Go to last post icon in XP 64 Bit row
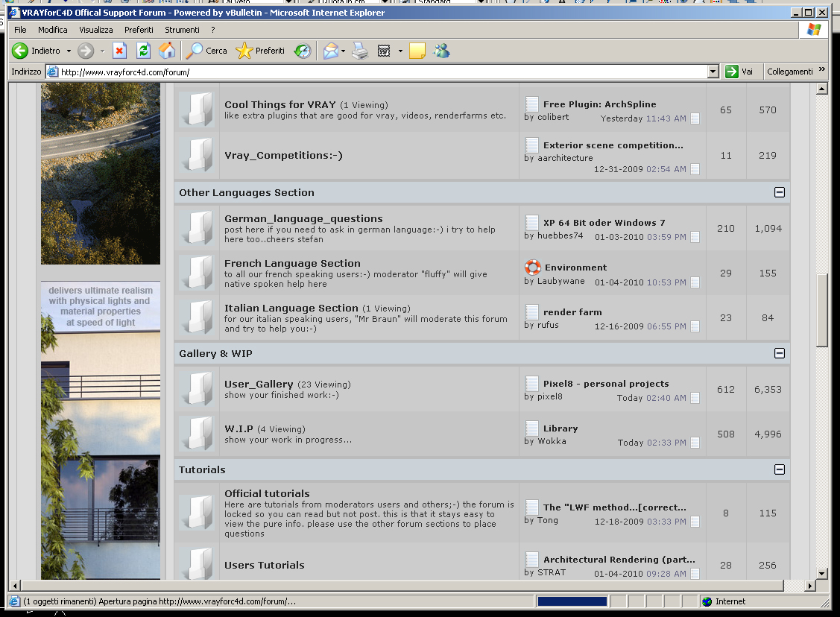This screenshot has width=840, height=617. pos(695,237)
